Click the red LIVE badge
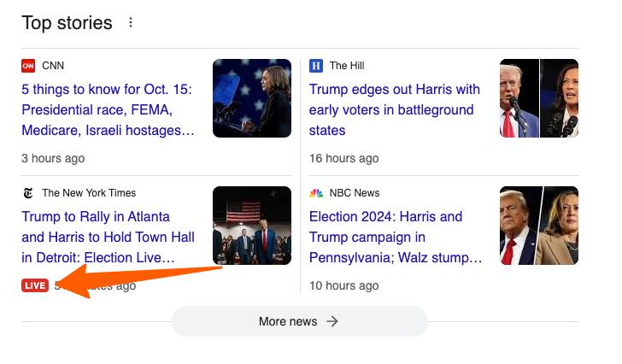 point(35,285)
